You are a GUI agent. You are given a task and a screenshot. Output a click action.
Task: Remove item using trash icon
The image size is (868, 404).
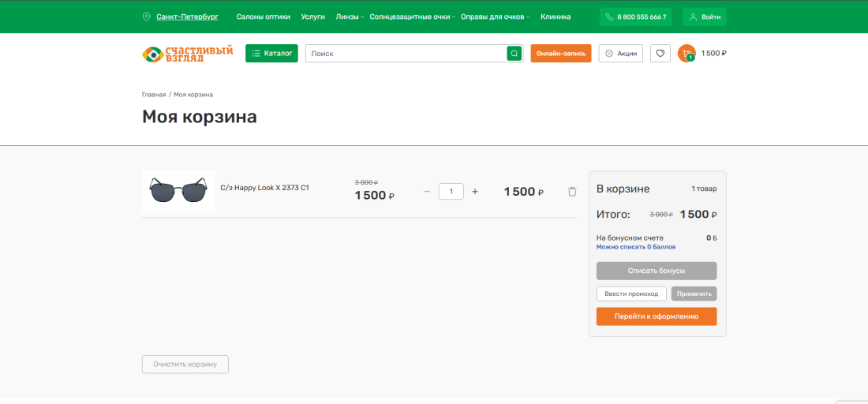coord(572,192)
